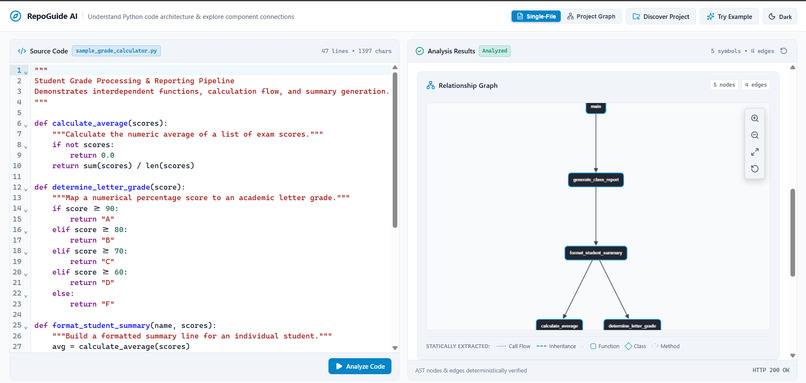
Task: Click the return "A" code line
Action: (x=92, y=219)
